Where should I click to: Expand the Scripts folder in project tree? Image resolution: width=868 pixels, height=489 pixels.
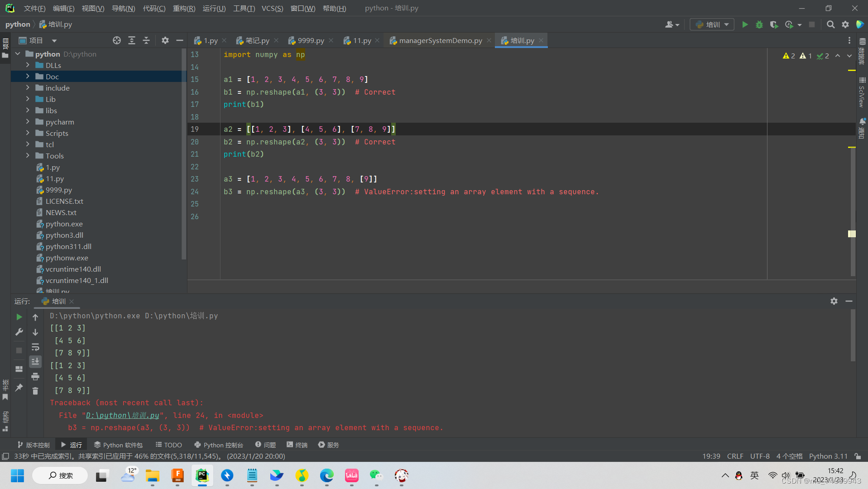click(x=28, y=133)
